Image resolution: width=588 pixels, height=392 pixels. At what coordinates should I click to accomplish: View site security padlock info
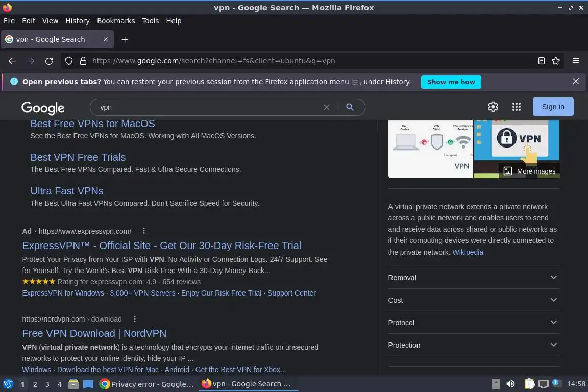[83, 61]
